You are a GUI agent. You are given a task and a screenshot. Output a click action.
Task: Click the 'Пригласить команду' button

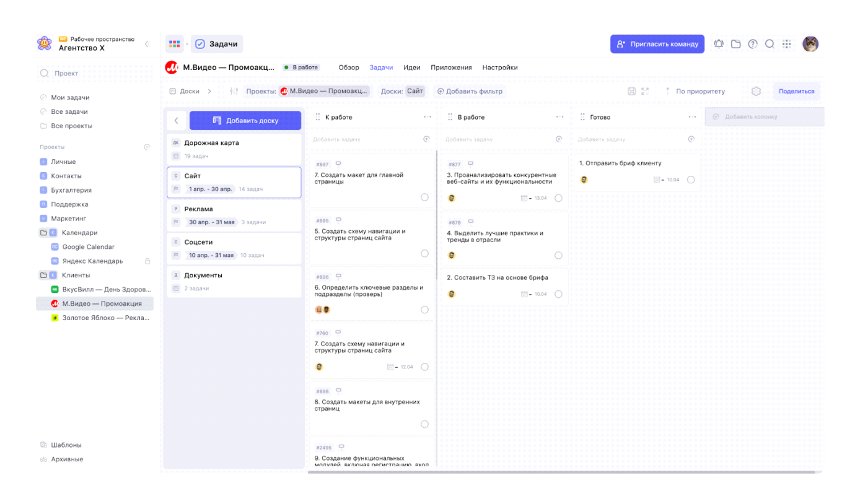tap(657, 44)
